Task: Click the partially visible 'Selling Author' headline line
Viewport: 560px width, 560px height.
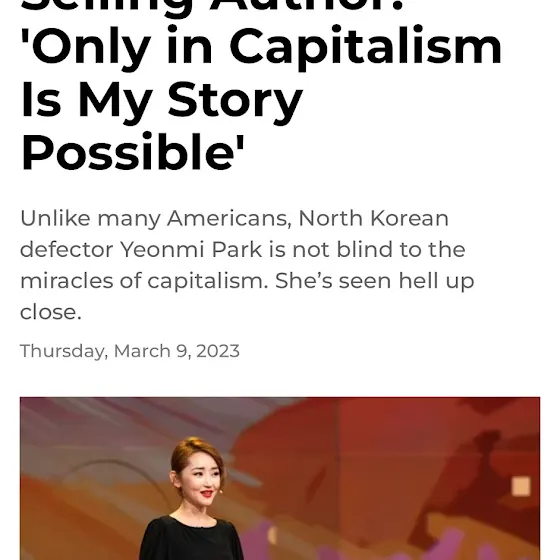Action: click(212, 6)
